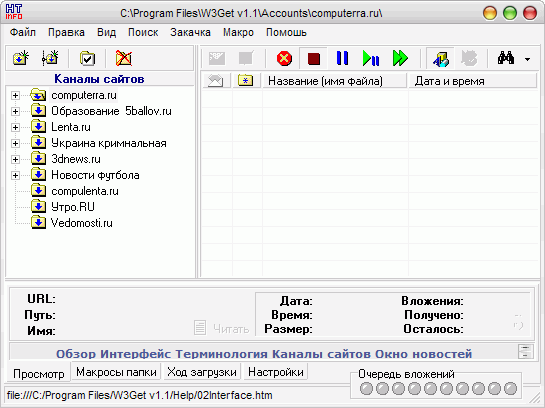Open the Файл menu
Screen dimensions: 545x408
click(x=23, y=32)
